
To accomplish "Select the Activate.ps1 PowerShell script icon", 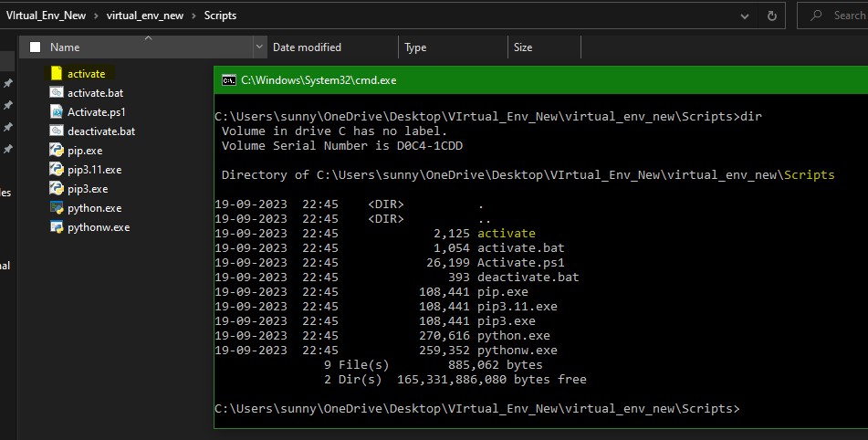I will click(57, 111).
